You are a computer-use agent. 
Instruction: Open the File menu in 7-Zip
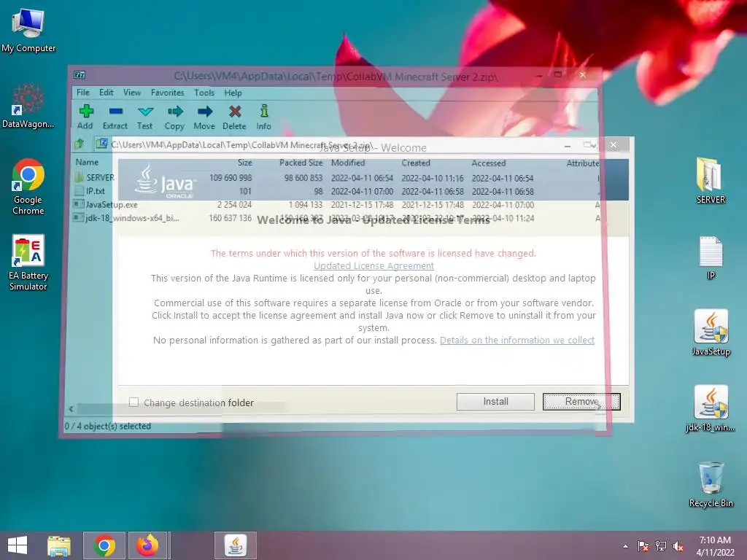coord(83,93)
